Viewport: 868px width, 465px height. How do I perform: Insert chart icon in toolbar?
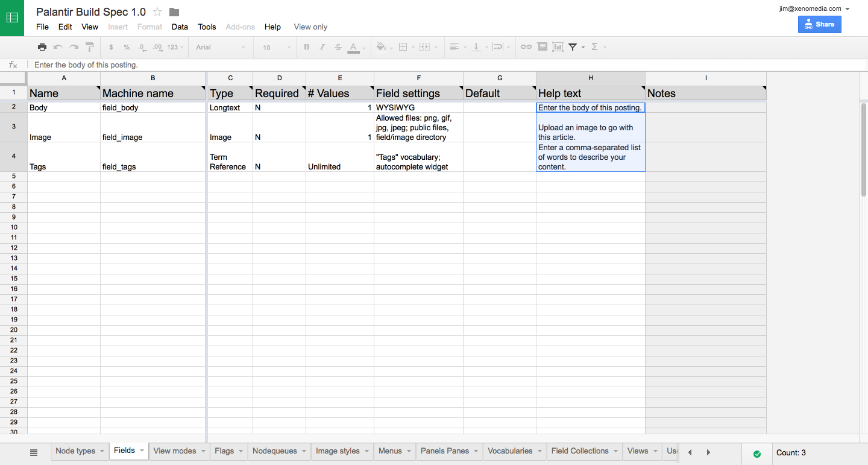pos(558,47)
